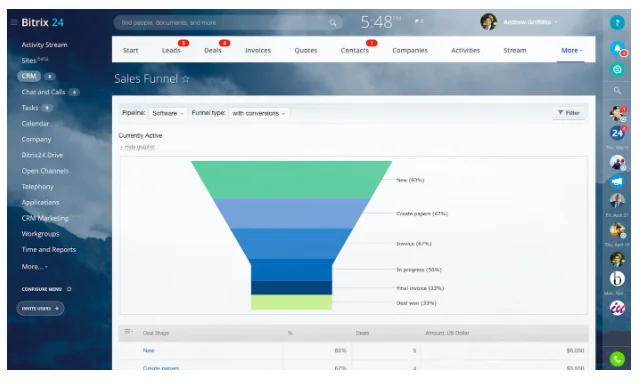Open Applications in left menu
The width and height of the screenshot is (642, 384).
click(x=41, y=202)
